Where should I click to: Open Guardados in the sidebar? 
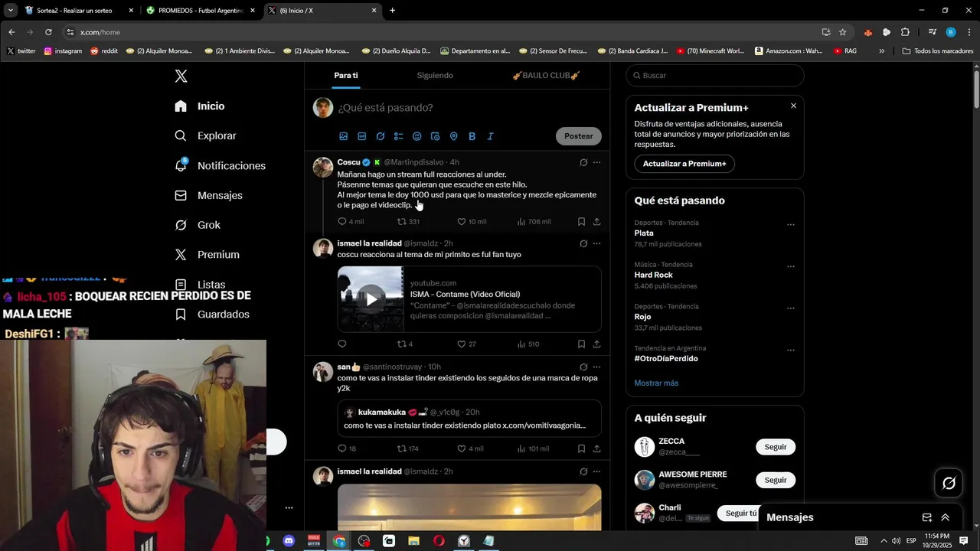(x=212, y=315)
